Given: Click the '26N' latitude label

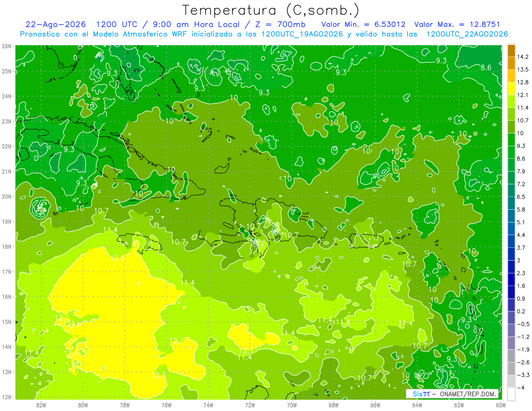Looking at the screenshot, I should 7,46.
